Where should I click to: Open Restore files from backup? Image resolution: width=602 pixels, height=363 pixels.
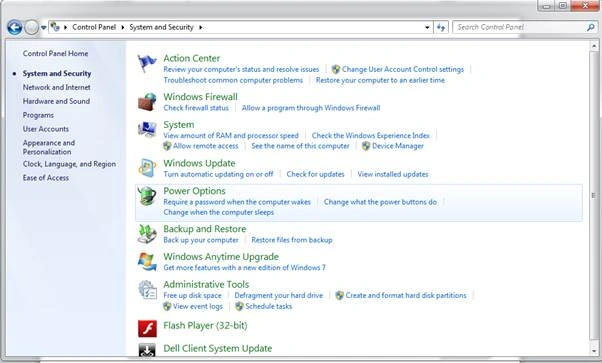click(292, 240)
